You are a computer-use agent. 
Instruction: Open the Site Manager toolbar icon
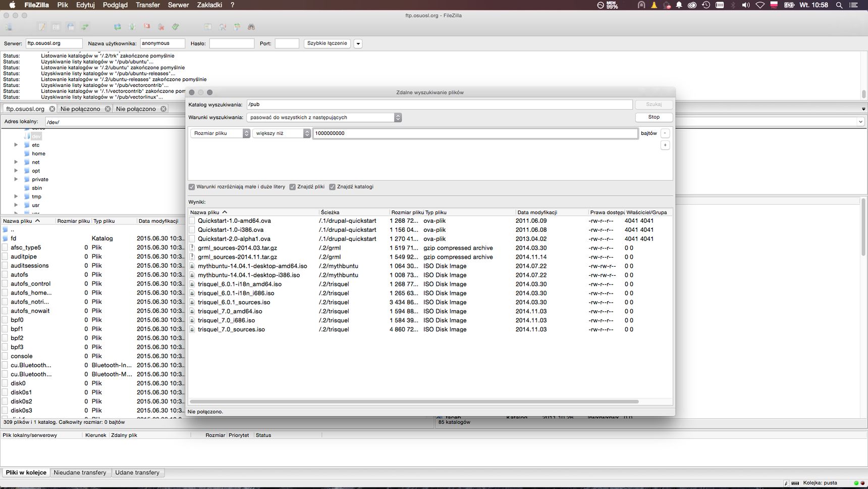click(9, 27)
